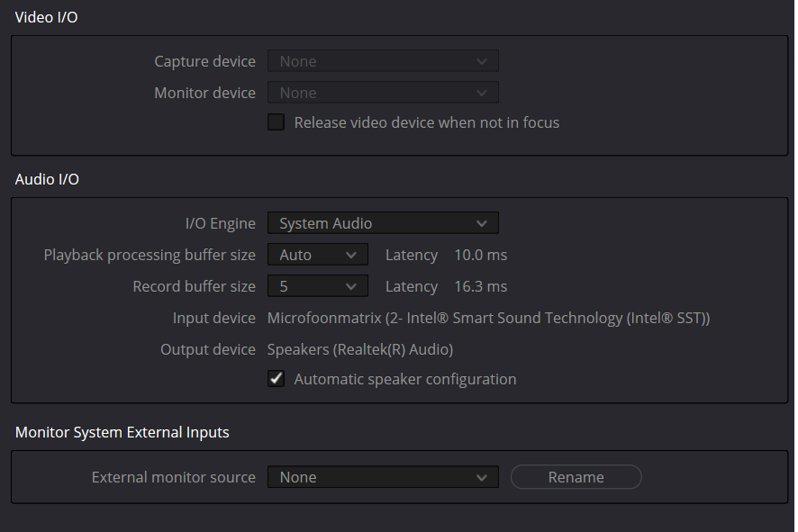Image resolution: width=798 pixels, height=532 pixels.
Task: Click the chevron arrow on I/O Engine dropdown
Action: click(482, 223)
